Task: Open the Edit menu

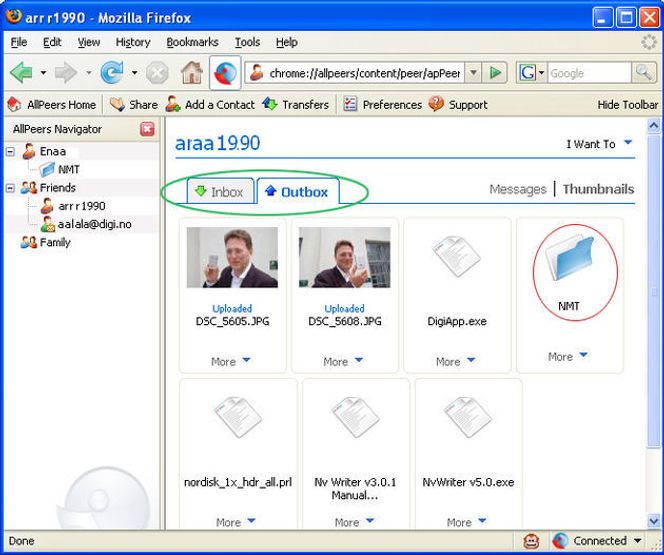Action: [x=52, y=42]
